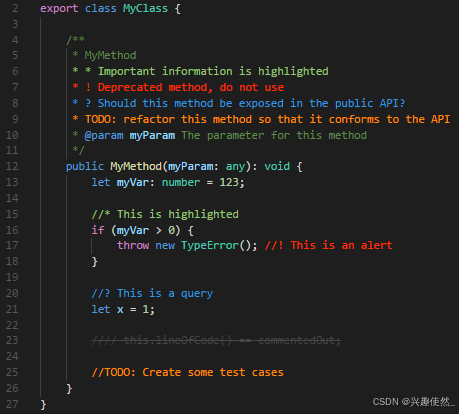The width and height of the screenshot is (459, 414).
Task: Click line number 2 in the gutter
Action: 15,8
